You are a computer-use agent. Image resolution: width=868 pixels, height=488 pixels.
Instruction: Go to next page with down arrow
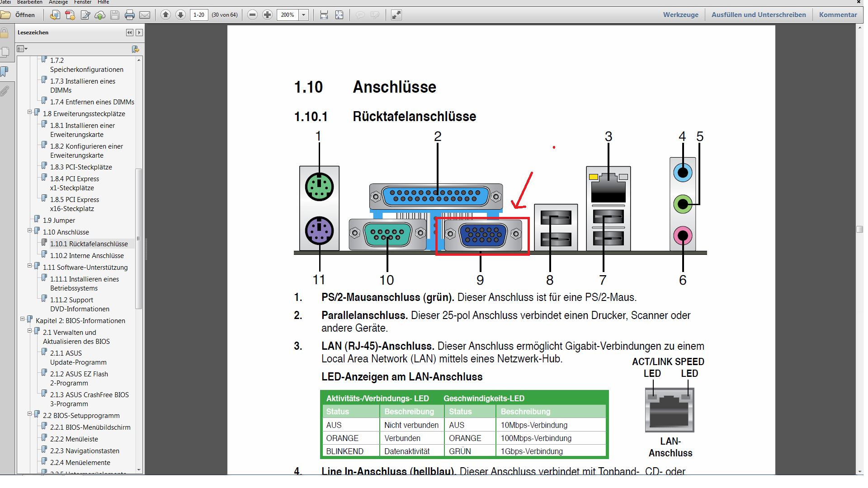click(x=180, y=15)
